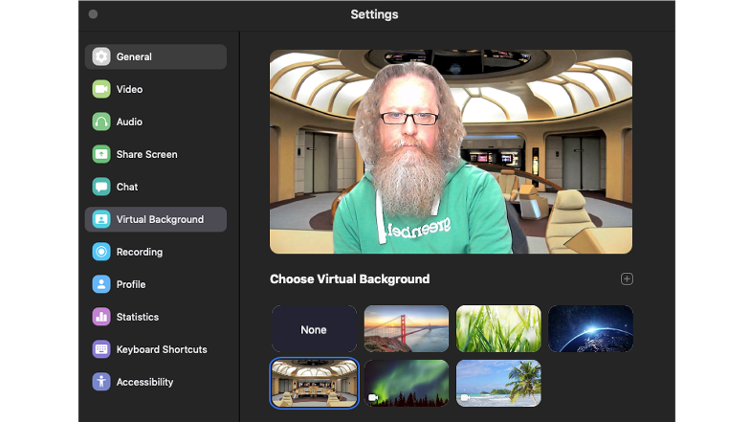The height and width of the screenshot is (422, 750).
Task: Add a new virtual background with plus icon
Action: [627, 279]
